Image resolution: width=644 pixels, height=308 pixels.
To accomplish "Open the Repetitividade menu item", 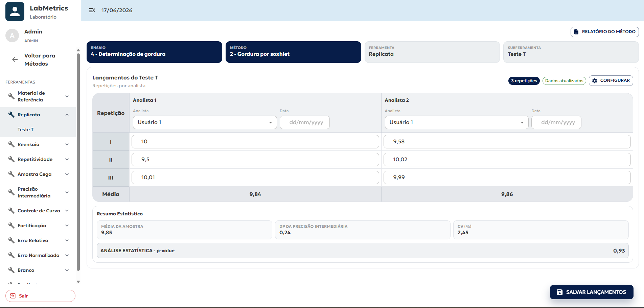I will click(38, 159).
